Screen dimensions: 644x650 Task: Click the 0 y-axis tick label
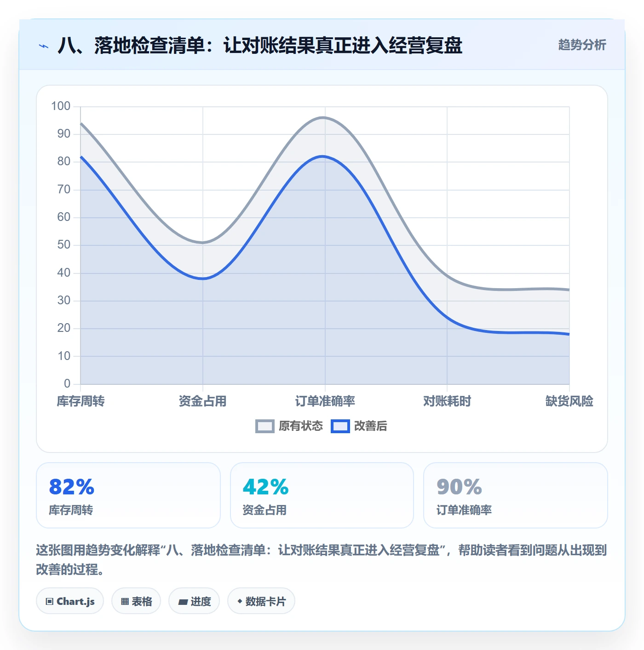pyautogui.click(x=67, y=383)
